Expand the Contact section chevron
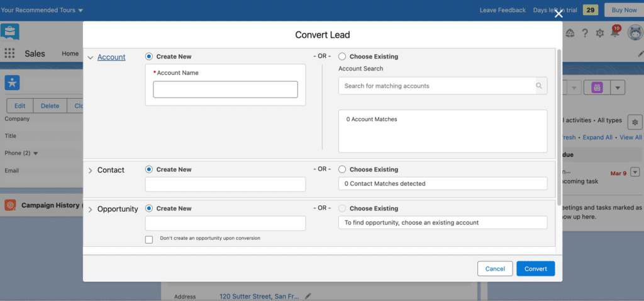The width and height of the screenshot is (644, 301). pyautogui.click(x=91, y=171)
